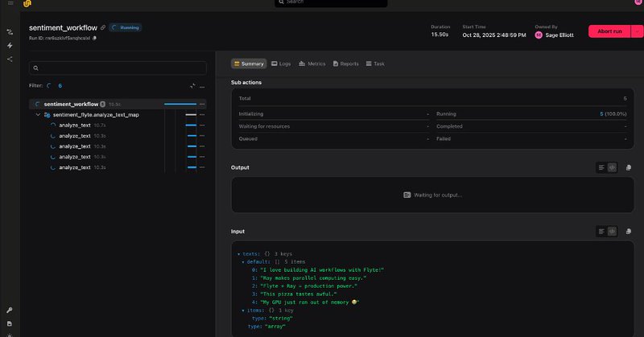
Task: Click owner name Sage Elliott
Action: [559, 35]
